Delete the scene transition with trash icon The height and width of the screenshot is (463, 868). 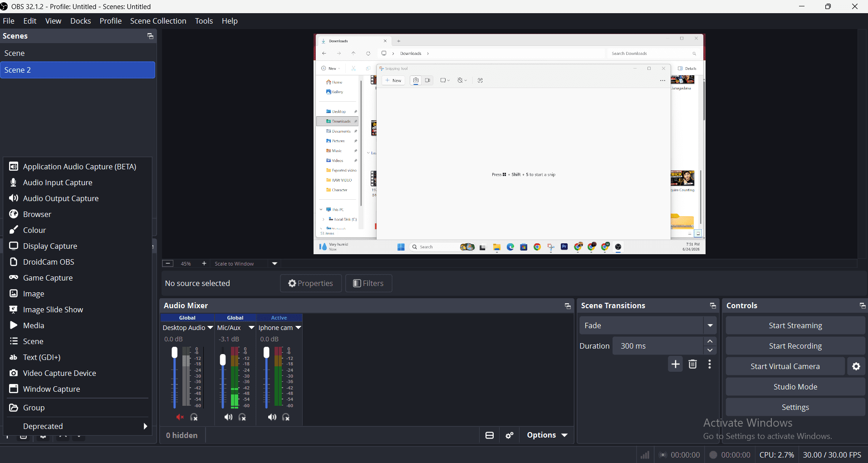[x=693, y=364]
